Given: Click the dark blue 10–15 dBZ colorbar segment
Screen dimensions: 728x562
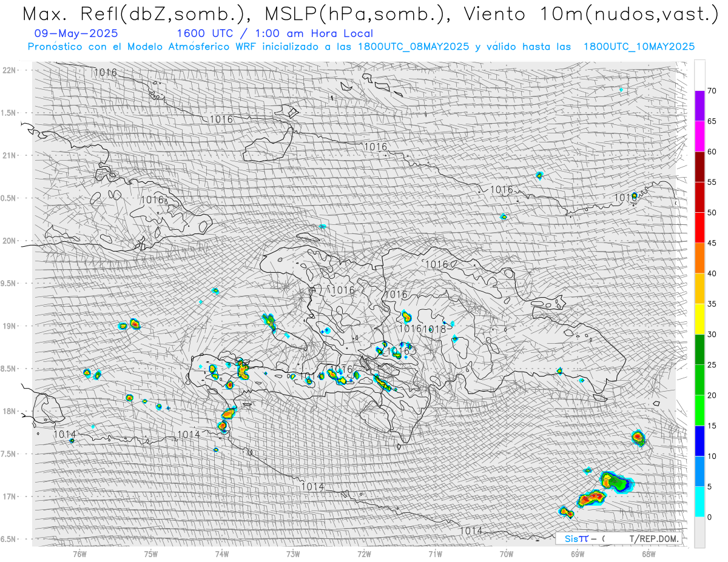Looking at the screenshot, I should click(699, 441).
